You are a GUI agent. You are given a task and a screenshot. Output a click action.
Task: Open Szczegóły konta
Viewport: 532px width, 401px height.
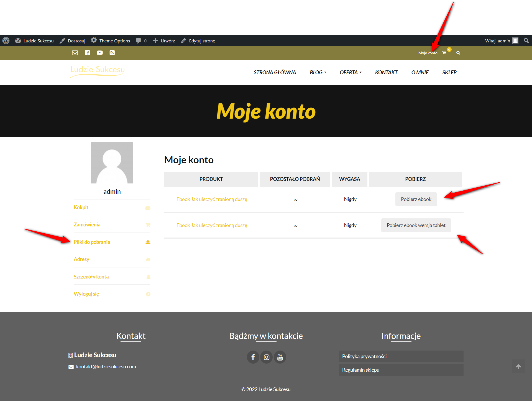point(91,277)
